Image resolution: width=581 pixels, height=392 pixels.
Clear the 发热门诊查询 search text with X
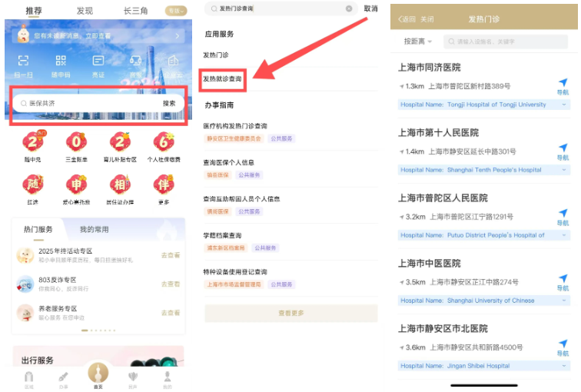(349, 8)
